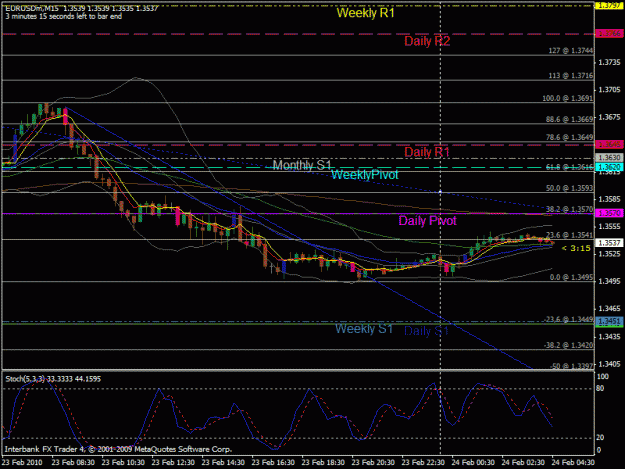Select the red "Daily R1" label
Viewport: 625px width, 469px height.
(427, 152)
